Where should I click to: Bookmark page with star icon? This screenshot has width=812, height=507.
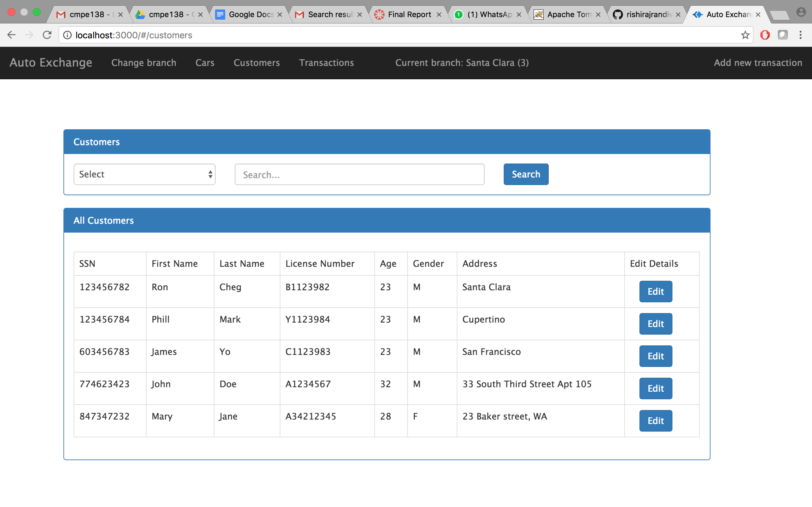tap(745, 35)
